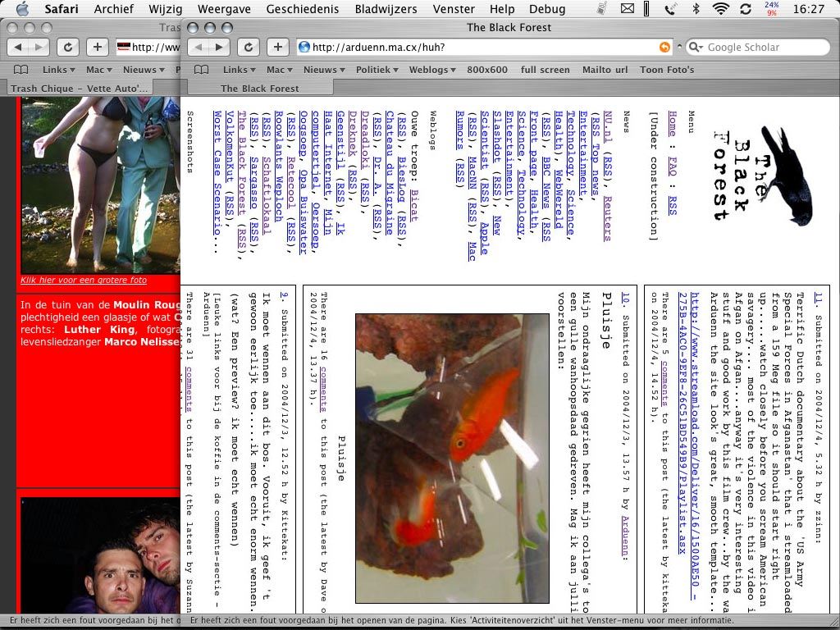Click the Mailto url bookmark

(x=605, y=70)
